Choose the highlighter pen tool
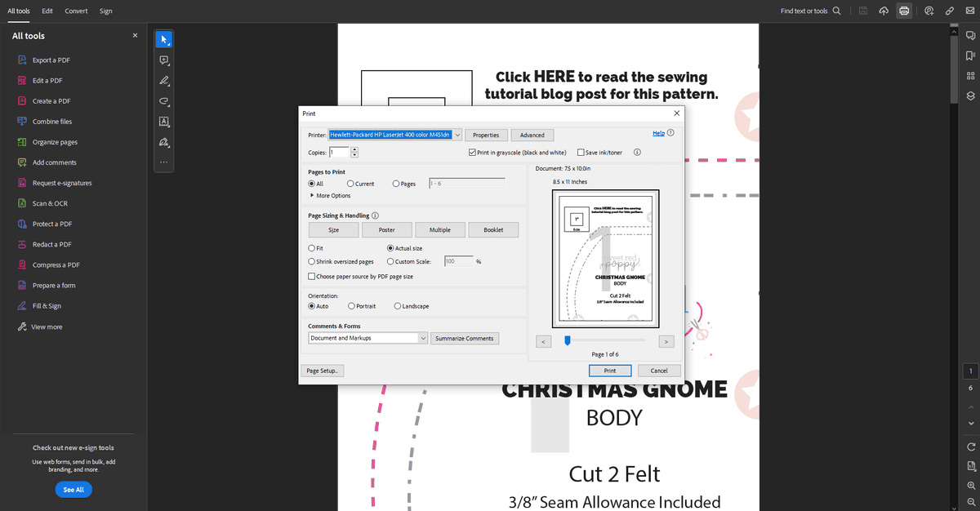Viewport: 980px width, 511px height. click(164, 81)
